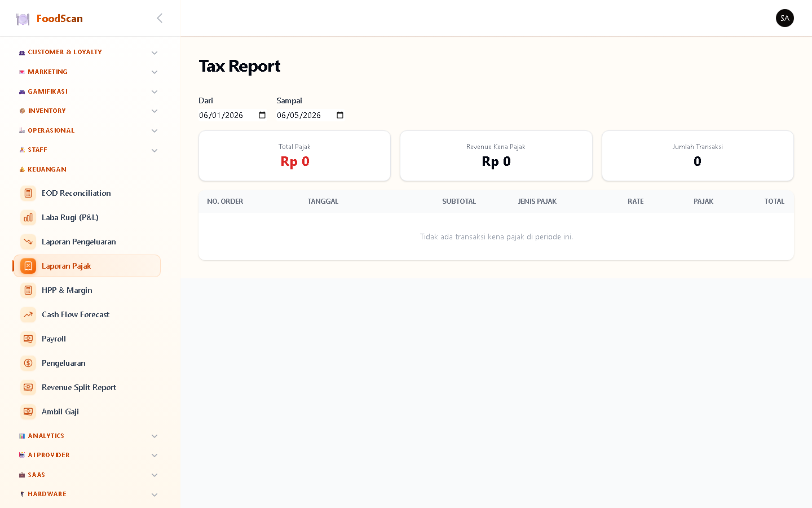Image resolution: width=812 pixels, height=508 pixels.
Task: Open calendar picker for Dari date
Action: pos(262,115)
